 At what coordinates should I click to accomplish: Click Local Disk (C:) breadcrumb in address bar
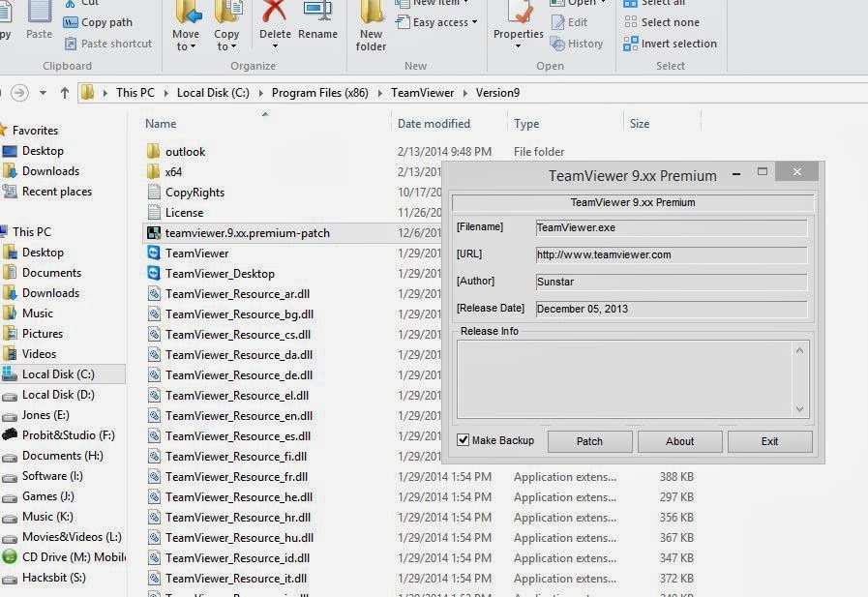click(213, 92)
